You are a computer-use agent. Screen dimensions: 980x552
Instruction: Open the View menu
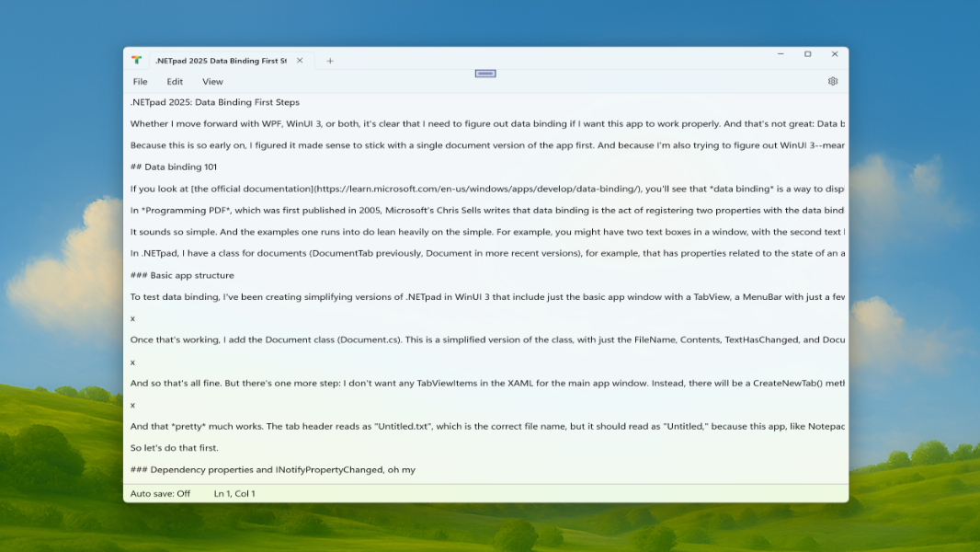click(212, 81)
